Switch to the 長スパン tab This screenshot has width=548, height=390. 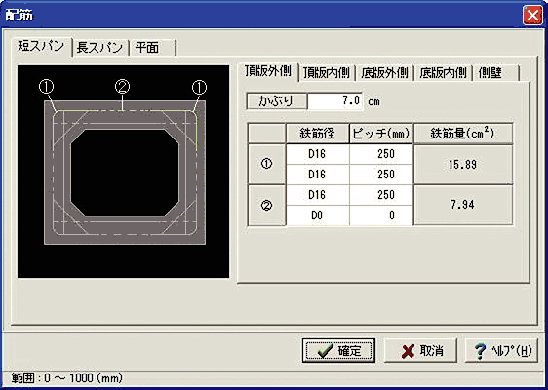(100, 48)
